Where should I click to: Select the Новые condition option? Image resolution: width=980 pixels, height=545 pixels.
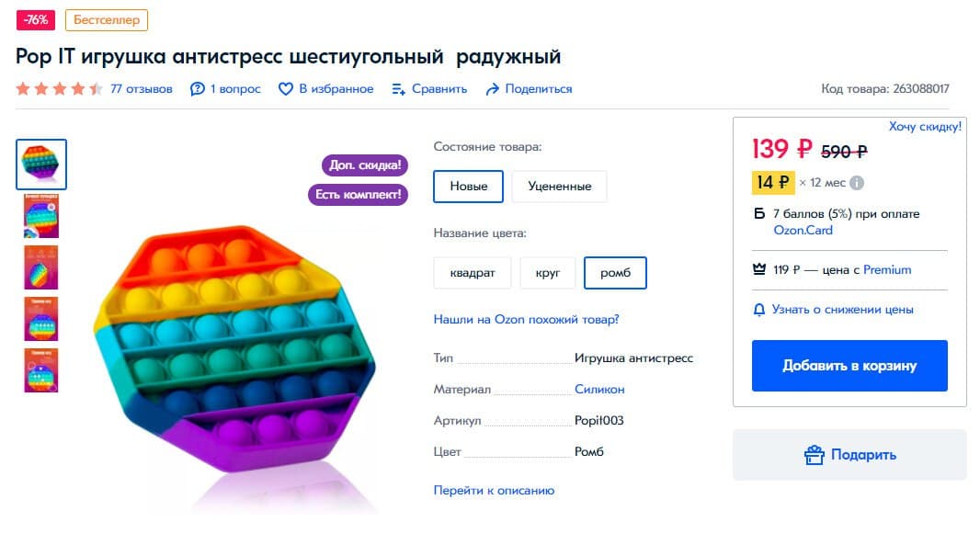468,187
